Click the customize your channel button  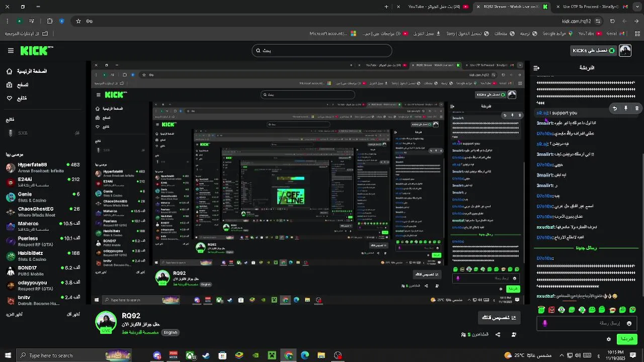coord(499,317)
